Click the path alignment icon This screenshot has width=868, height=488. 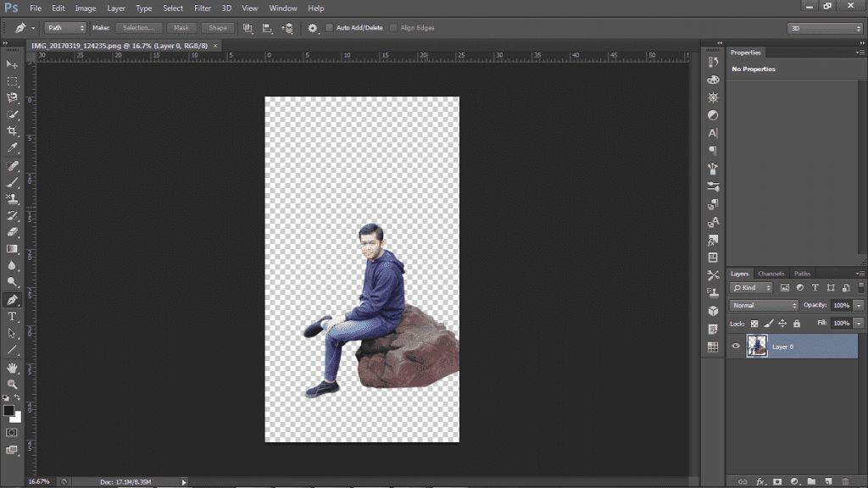[x=267, y=28]
